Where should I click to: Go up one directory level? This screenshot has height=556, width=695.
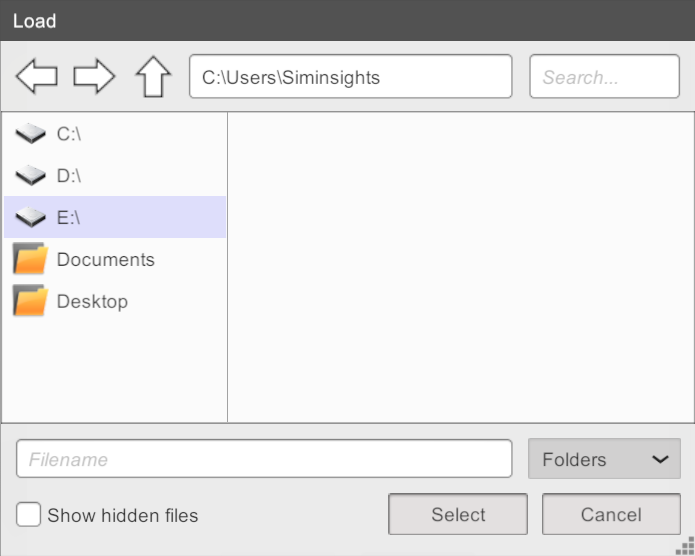pyautogui.click(x=153, y=77)
